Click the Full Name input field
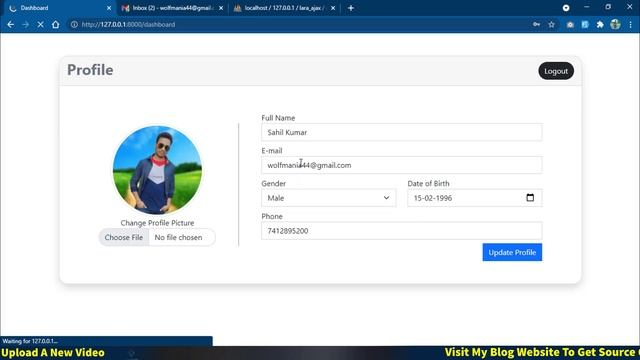 tap(402, 132)
